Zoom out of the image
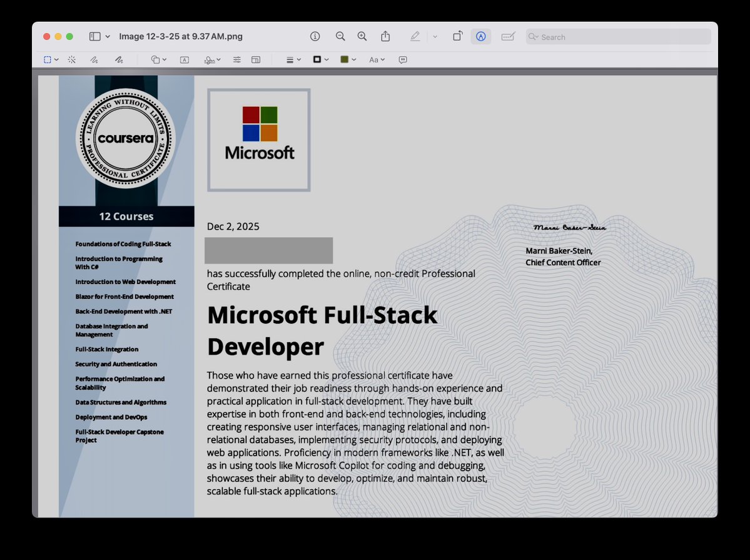This screenshot has width=750, height=560. (340, 36)
